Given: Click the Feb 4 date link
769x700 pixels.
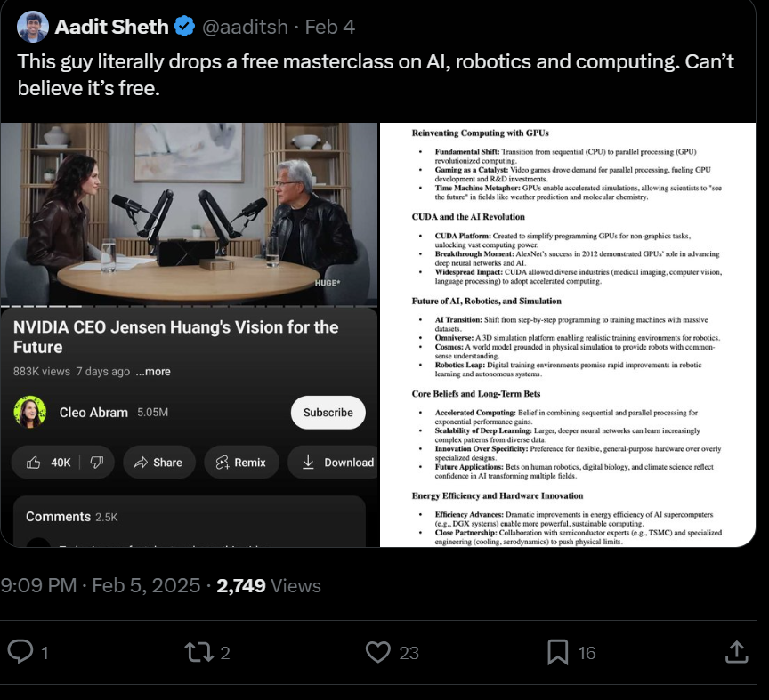Looking at the screenshot, I should point(329,27).
